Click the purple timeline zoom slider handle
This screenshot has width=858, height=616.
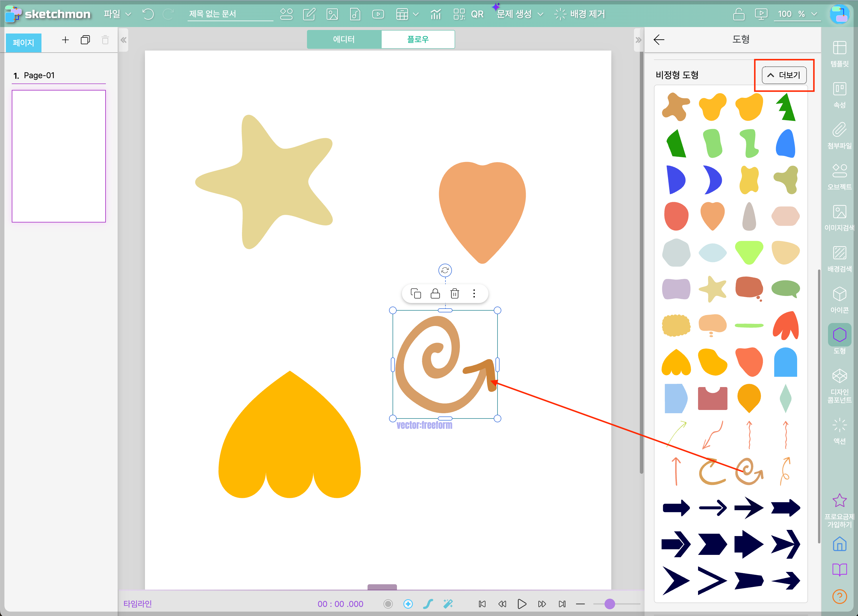[610, 604]
